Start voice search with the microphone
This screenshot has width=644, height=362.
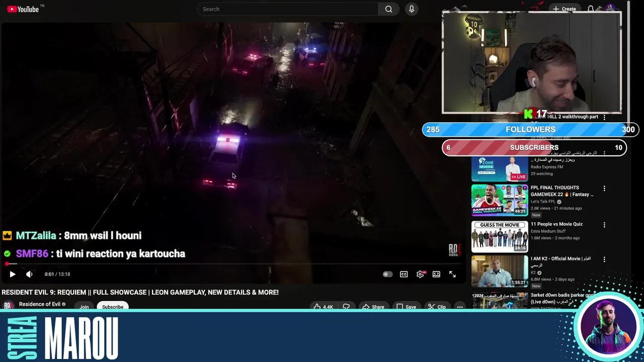(412, 9)
